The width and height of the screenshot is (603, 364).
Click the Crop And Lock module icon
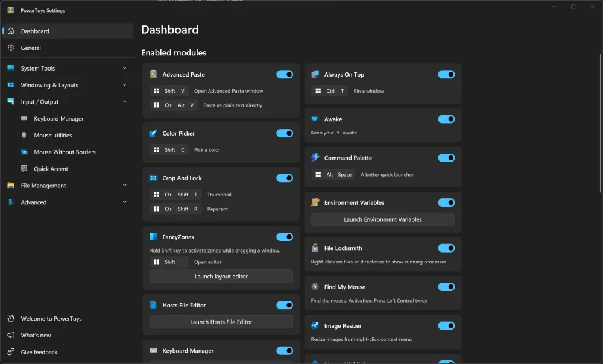coord(153,178)
